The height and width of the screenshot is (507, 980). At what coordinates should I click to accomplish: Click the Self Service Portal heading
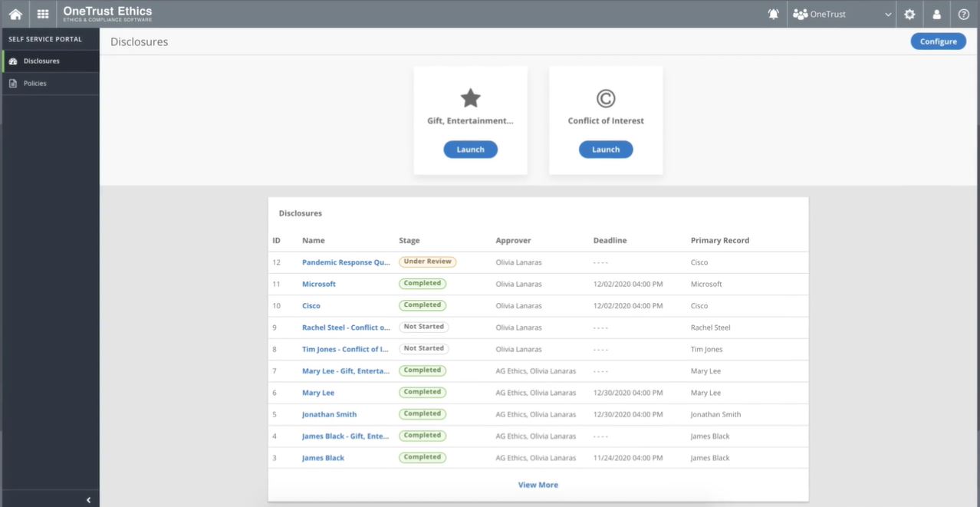click(45, 39)
